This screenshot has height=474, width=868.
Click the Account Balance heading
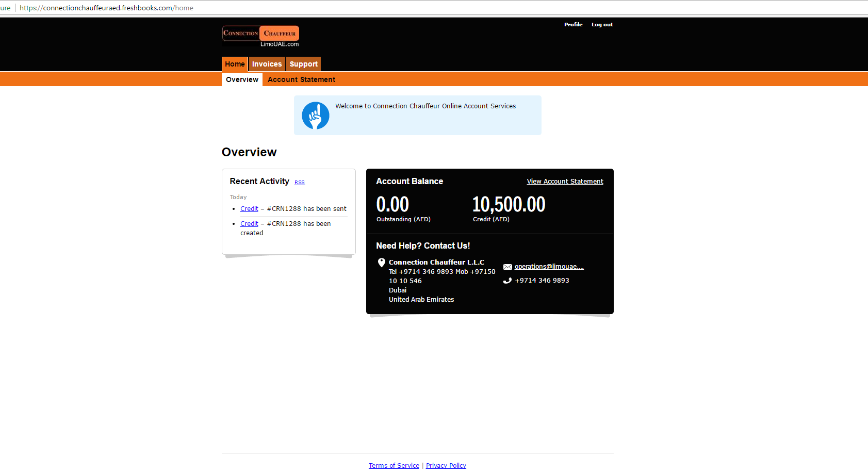pyautogui.click(x=410, y=182)
